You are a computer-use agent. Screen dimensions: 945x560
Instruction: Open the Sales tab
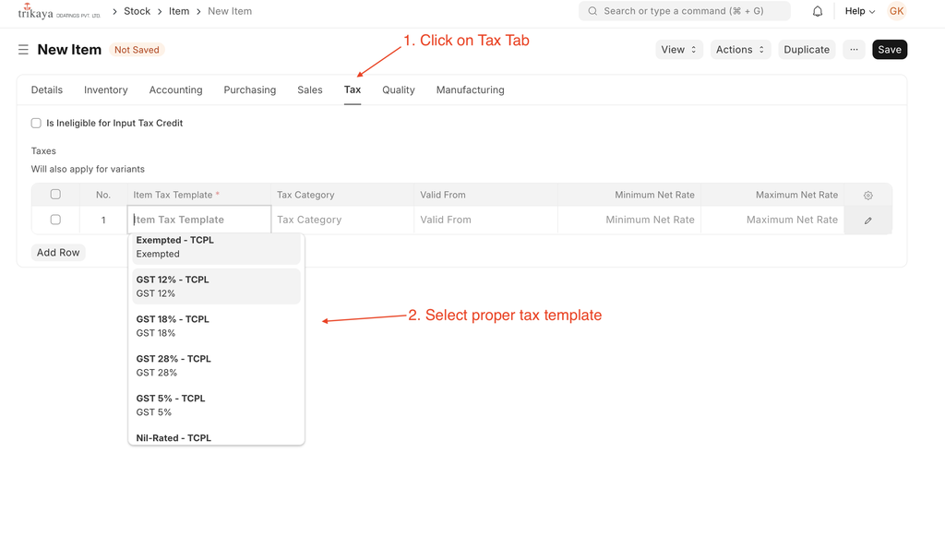[x=310, y=89]
